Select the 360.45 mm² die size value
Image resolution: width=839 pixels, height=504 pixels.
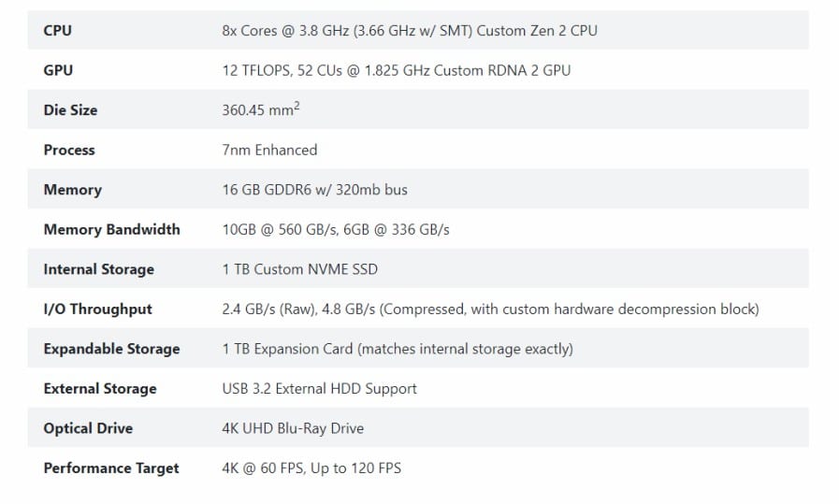click(261, 109)
